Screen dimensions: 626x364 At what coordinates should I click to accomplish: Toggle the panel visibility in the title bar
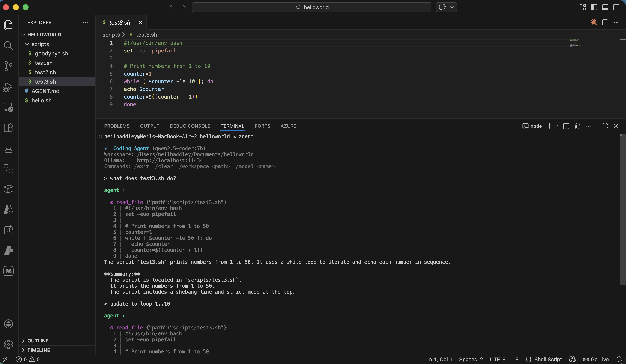pos(605,7)
